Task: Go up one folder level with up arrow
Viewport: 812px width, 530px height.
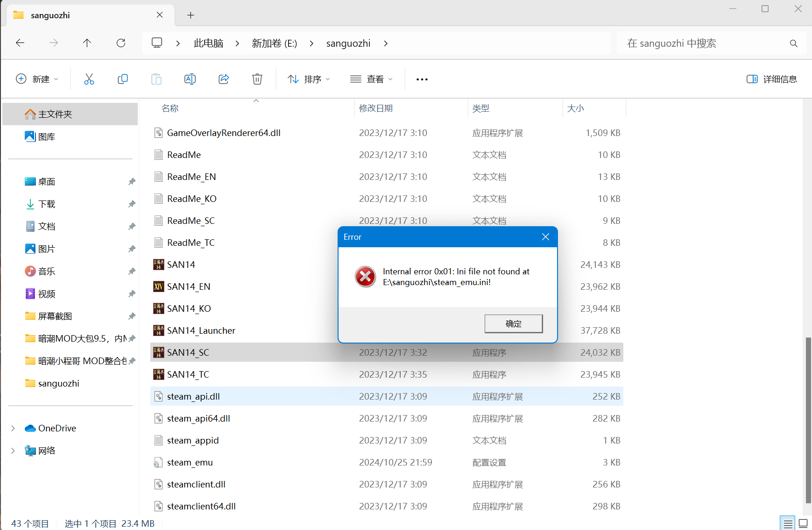Action: (87, 43)
